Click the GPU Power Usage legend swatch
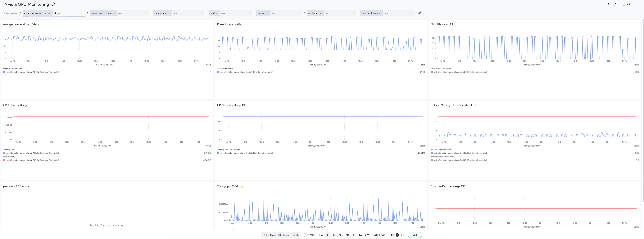This screenshot has width=644, height=239. [218, 72]
